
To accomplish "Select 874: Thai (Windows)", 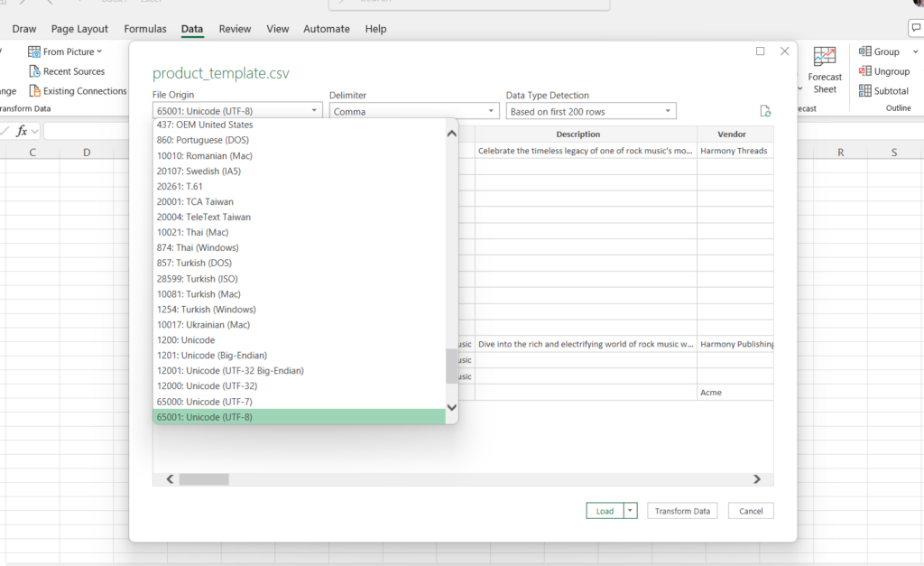I will point(300,247).
